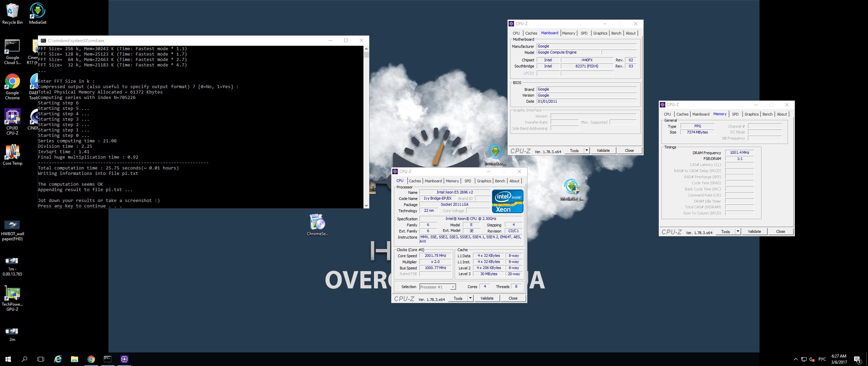Click the memory Size value 7374 MBytes

[x=697, y=132]
